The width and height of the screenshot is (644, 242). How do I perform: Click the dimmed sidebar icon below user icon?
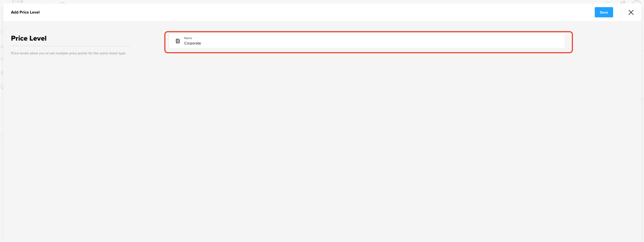pyautogui.click(x=2, y=73)
